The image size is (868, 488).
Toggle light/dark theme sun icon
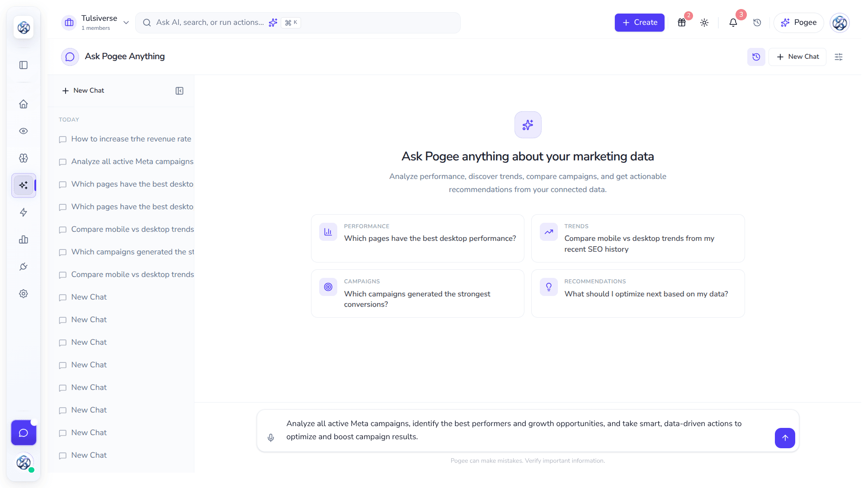pos(704,23)
